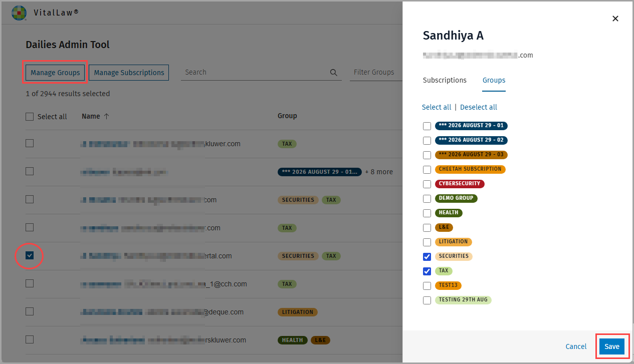Switch to the Subscriptions tab
Image resolution: width=634 pixels, height=364 pixels.
pos(445,80)
